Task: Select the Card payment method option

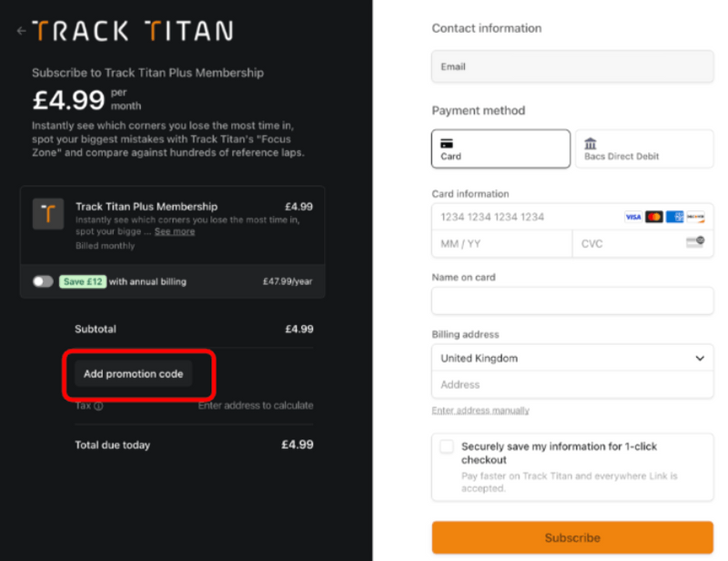Action: [x=500, y=148]
